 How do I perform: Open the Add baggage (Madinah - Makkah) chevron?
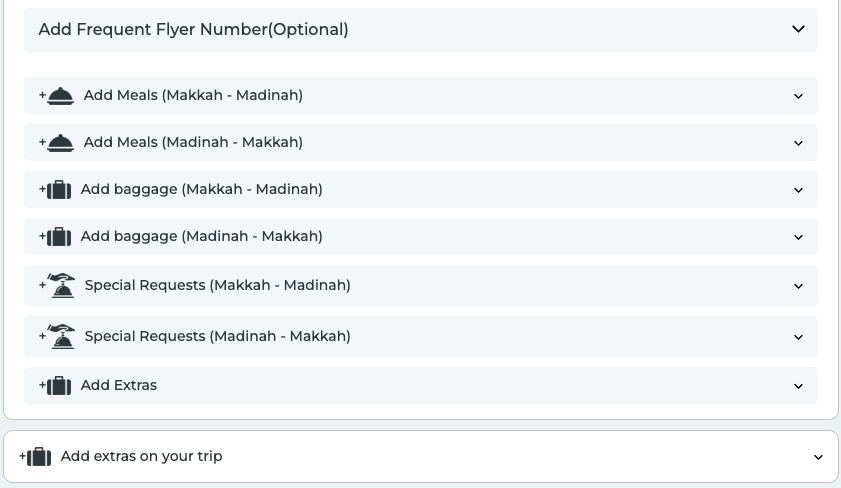coord(798,237)
